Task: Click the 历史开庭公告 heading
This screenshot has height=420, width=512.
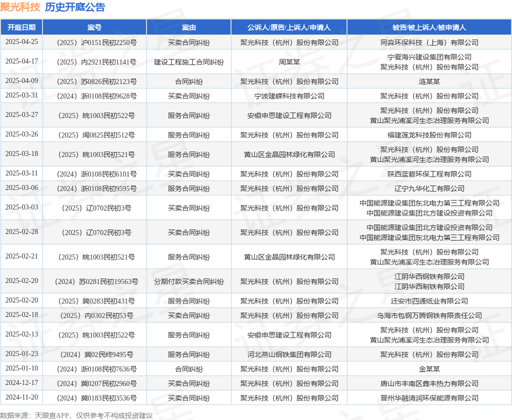Action: coord(75,7)
